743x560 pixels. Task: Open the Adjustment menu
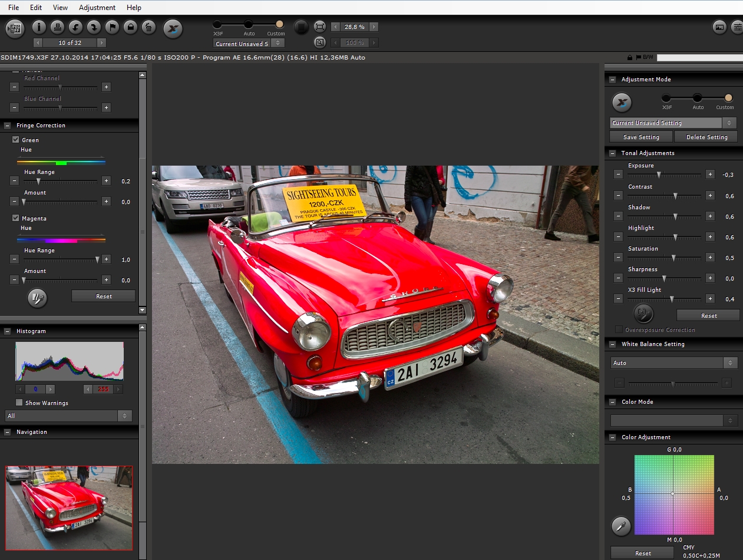(x=97, y=8)
